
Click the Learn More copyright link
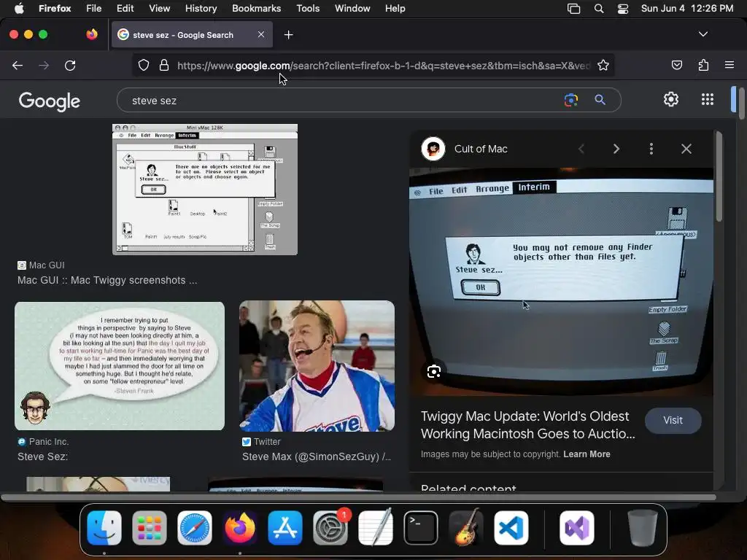click(x=587, y=454)
